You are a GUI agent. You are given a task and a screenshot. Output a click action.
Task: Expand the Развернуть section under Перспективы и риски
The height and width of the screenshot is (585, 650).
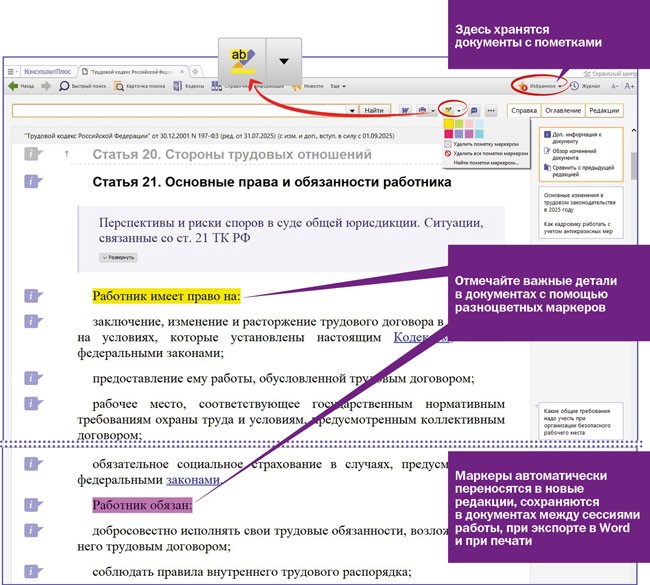tap(118, 257)
